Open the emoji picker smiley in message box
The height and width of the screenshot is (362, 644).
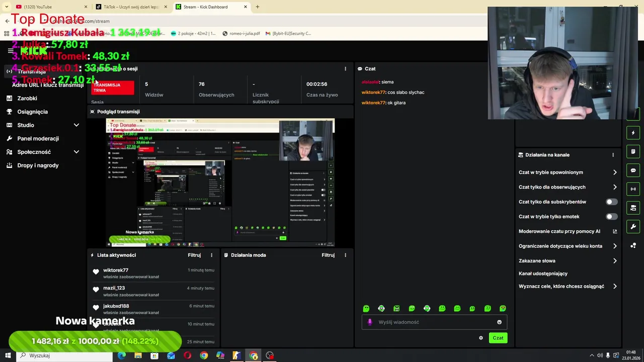click(500, 322)
